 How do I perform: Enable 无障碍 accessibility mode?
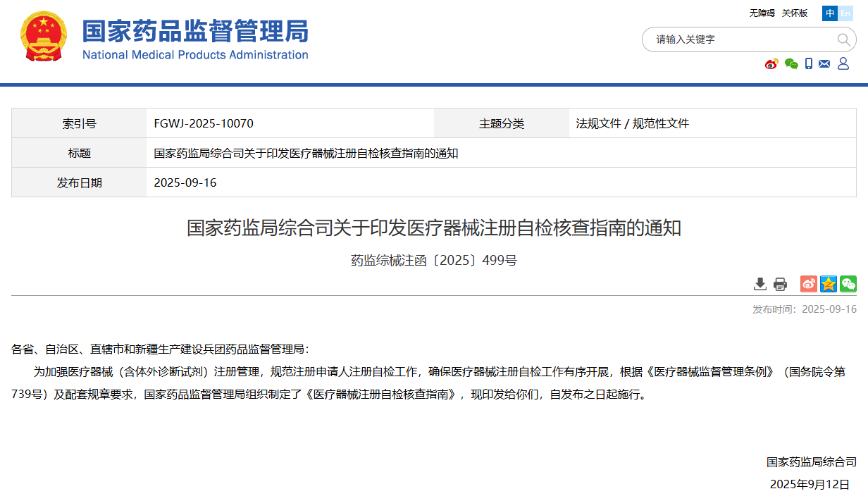761,13
